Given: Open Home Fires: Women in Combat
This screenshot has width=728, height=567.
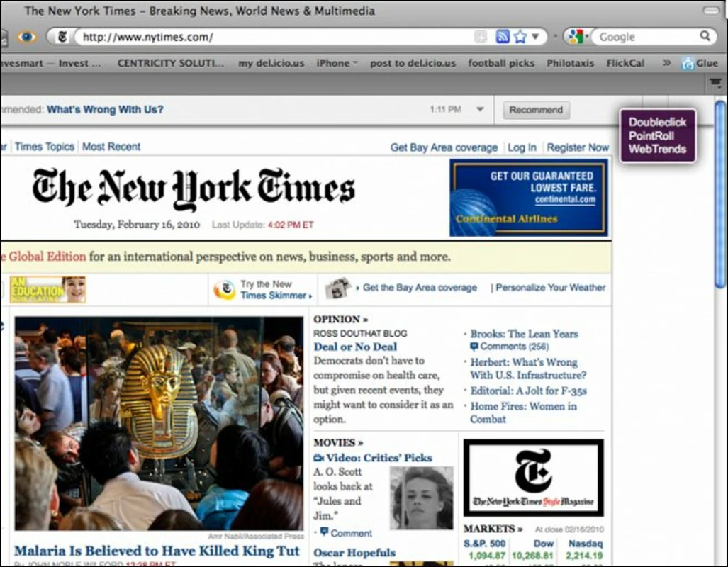Looking at the screenshot, I should coord(524,412).
